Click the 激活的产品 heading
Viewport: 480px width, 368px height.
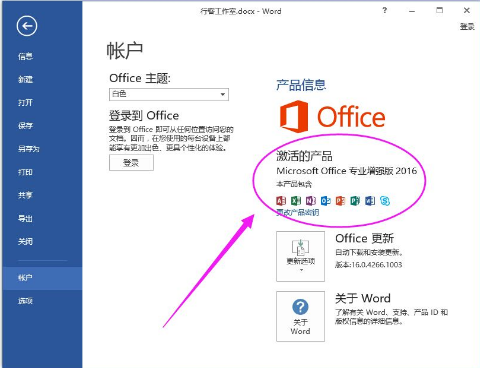[x=304, y=156]
